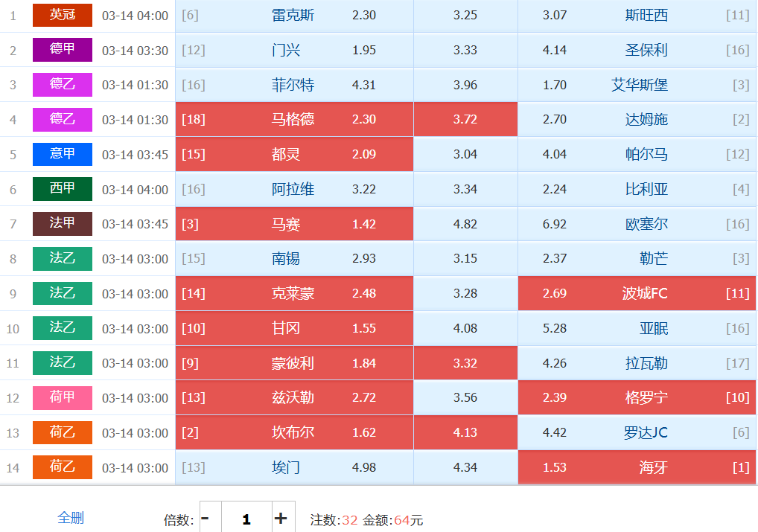Click the 倍数 multiplier input field
The image size is (758, 532).
pos(246,519)
